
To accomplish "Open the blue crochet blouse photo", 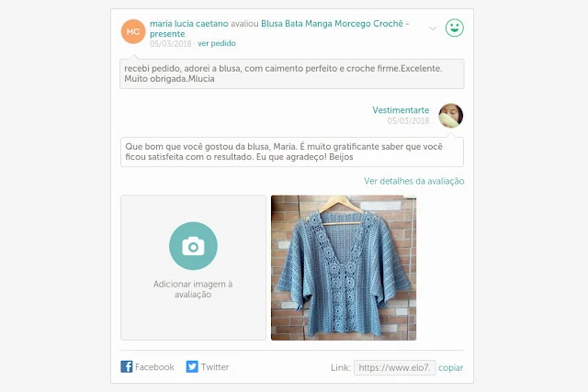I will (x=344, y=267).
